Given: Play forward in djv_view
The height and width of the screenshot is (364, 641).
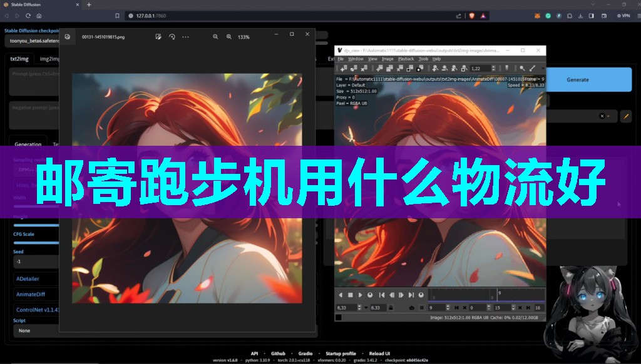Looking at the screenshot, I should [x=360, y=295].
